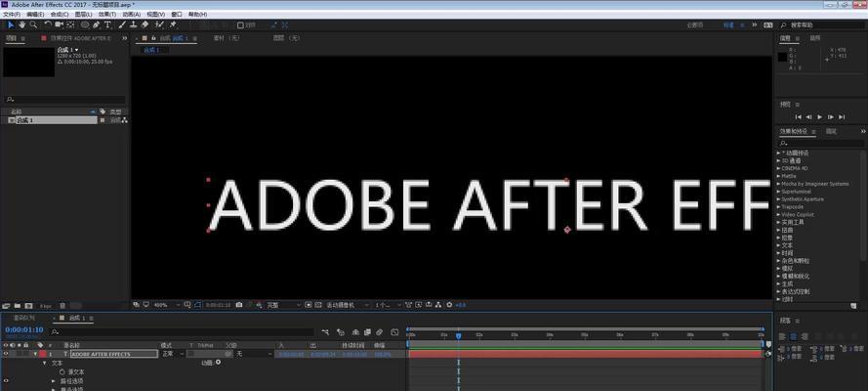Select the Pan Behind anchor point tool
The height and width of the screenshot is (391, 868).
(x=70, y=24)
